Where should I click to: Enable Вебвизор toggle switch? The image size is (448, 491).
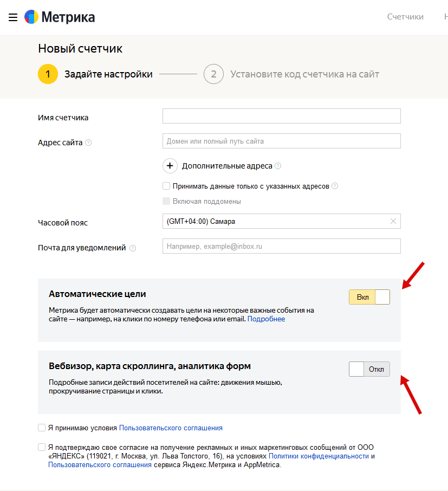point(369,369)
